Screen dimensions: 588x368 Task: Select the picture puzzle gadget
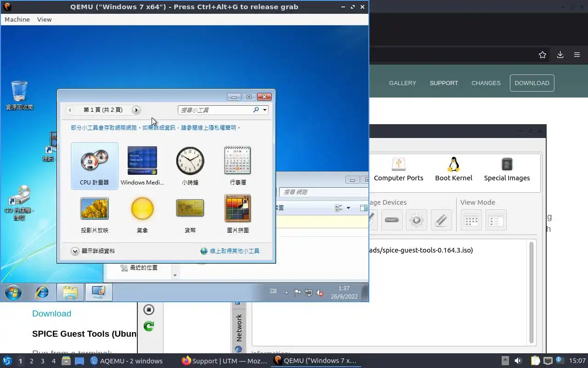tap(237, 214)
